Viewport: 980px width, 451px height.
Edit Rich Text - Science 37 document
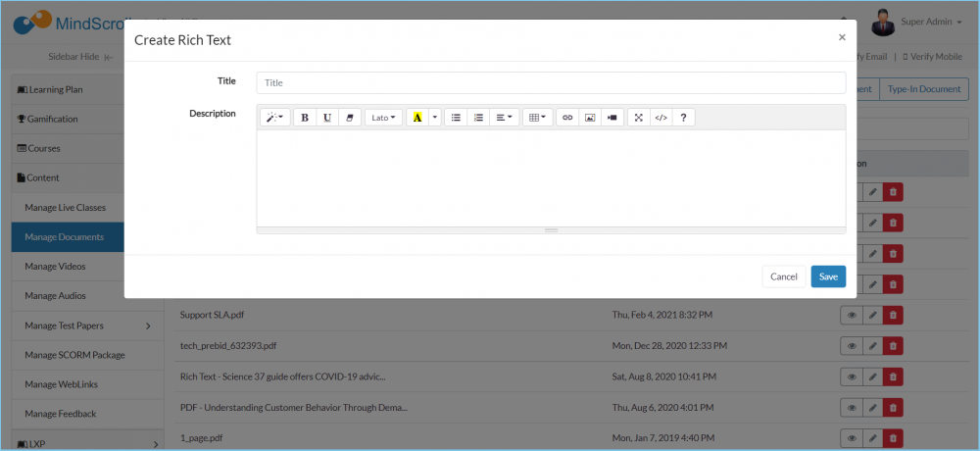click(872, 376)
